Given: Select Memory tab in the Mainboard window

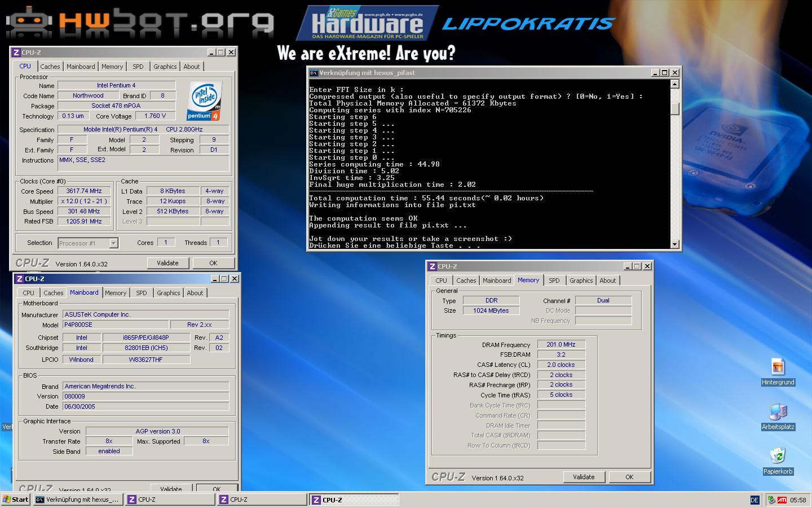Looking at the screenshot, I should pos(116,293).
